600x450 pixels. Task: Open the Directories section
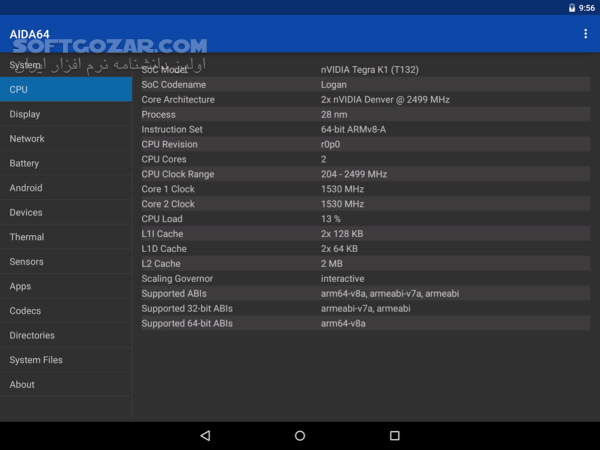tap(66, 335)
